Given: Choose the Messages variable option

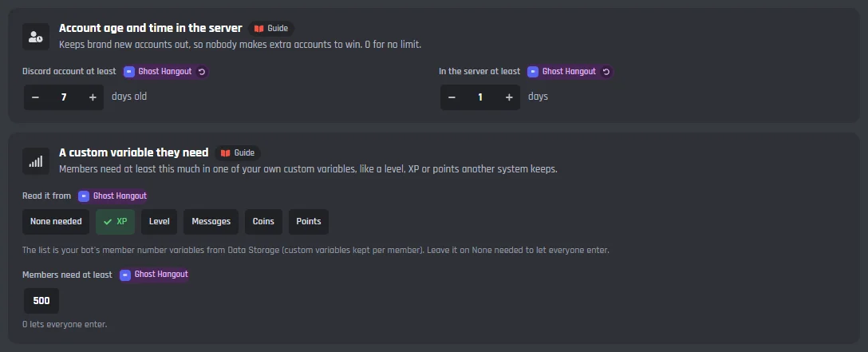Looking at the screenshot, I should 211,221.
